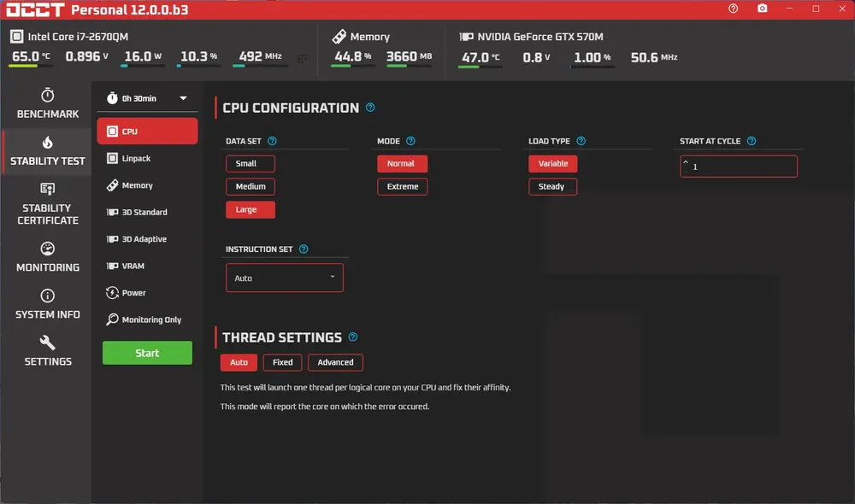Set mode to Extreme
The height and width of the screenshot is (504, 855).
pyautogui.click(x=402, y=186)
